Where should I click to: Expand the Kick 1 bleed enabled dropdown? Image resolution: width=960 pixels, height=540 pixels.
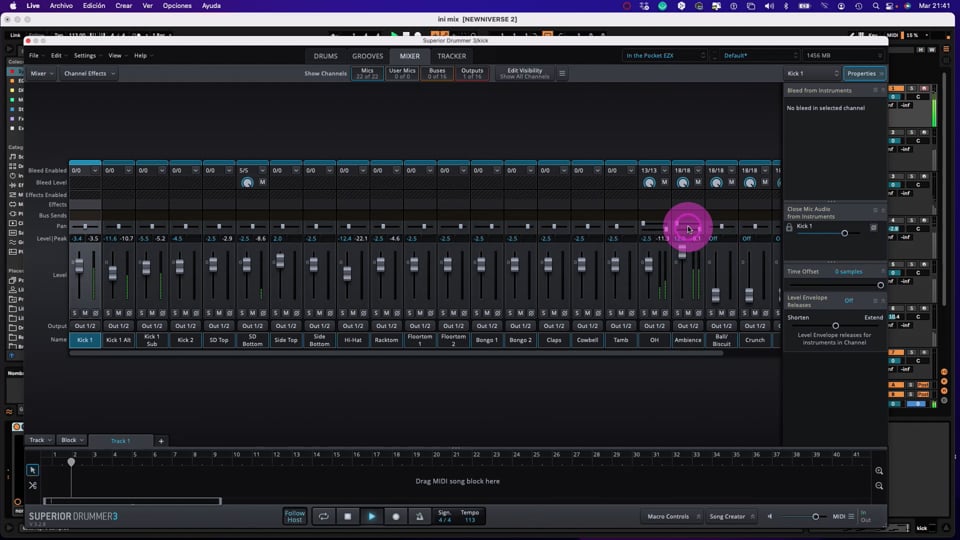95,171
